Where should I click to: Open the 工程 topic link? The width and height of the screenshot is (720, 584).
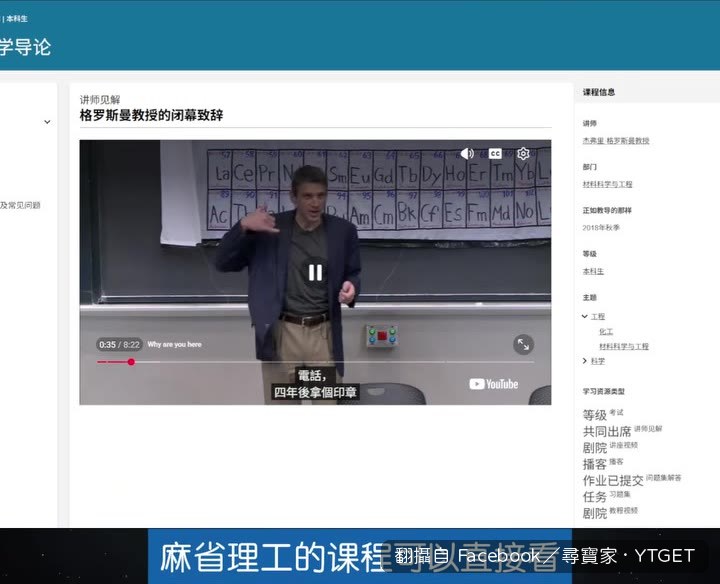coord(598,316)
